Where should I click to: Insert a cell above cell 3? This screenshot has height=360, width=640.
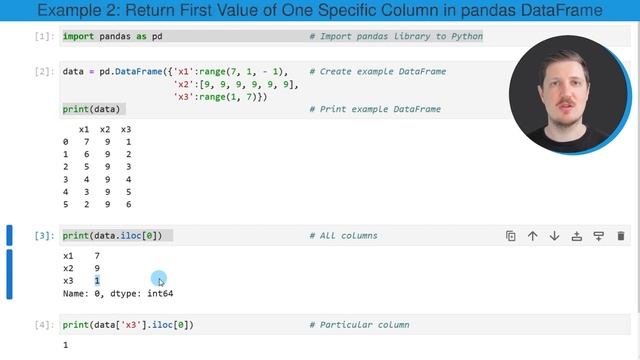577,236
